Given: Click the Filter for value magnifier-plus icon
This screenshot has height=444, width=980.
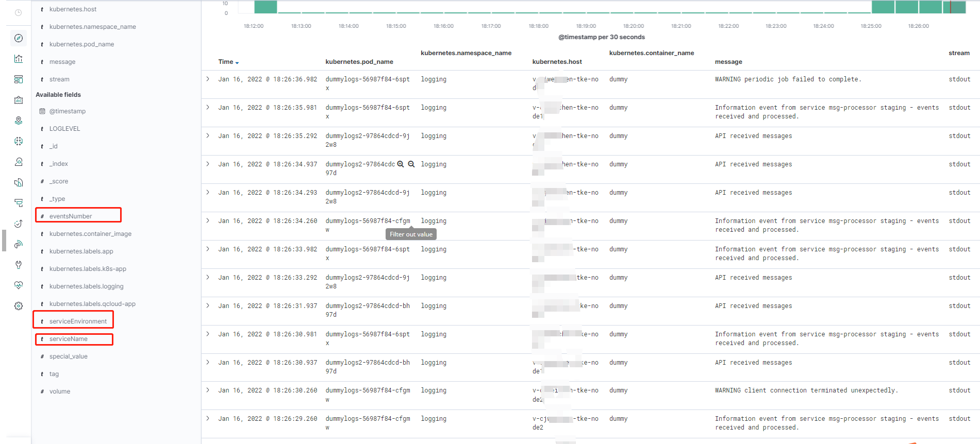Looking at the screenshot, I should (x=401, y=164).
